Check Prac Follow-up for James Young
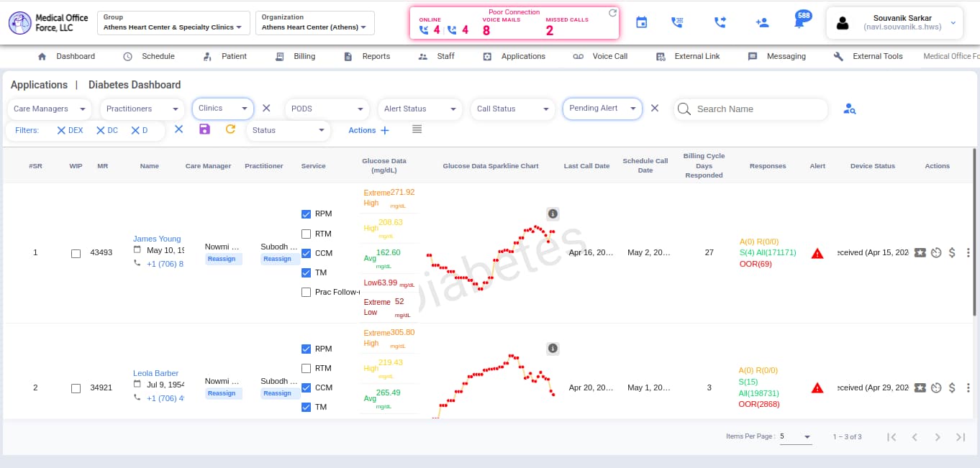Viewport: 980px width, 468px height. pos(306,292)
